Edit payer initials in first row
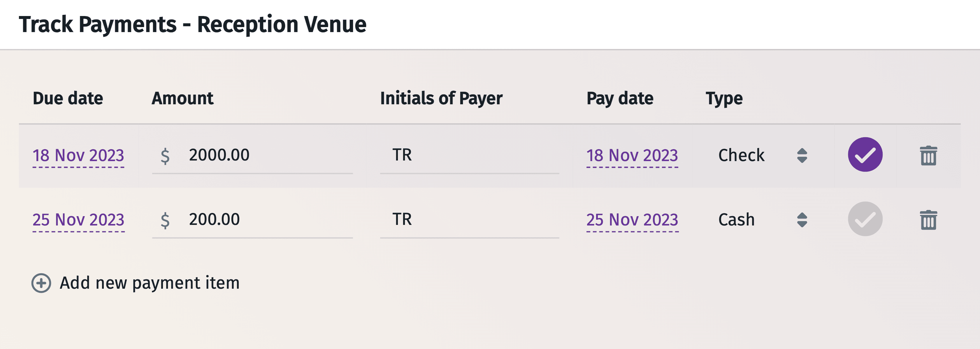980x349 pixels. (x=469, y=155)
